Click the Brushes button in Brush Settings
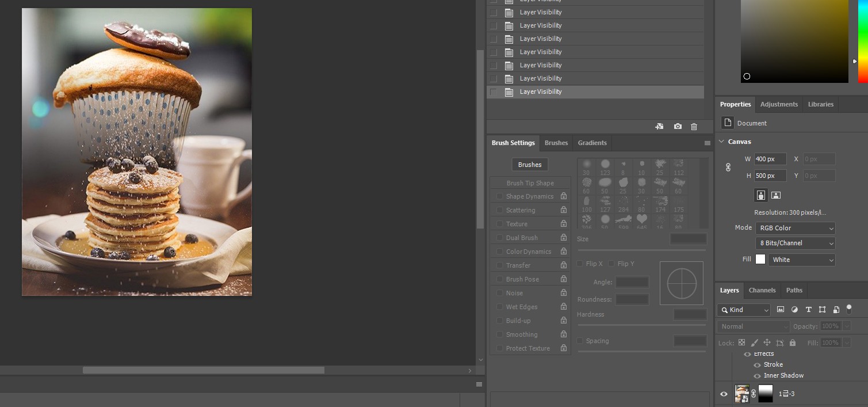The height and width of the screenshot is (407, 868). [x=530, y=165]
